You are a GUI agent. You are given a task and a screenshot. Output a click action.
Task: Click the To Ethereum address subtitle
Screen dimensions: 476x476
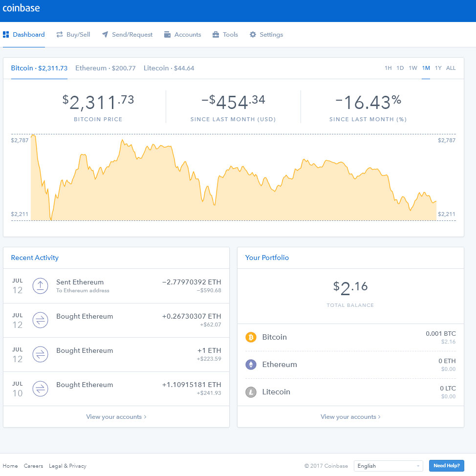(83, 290)
